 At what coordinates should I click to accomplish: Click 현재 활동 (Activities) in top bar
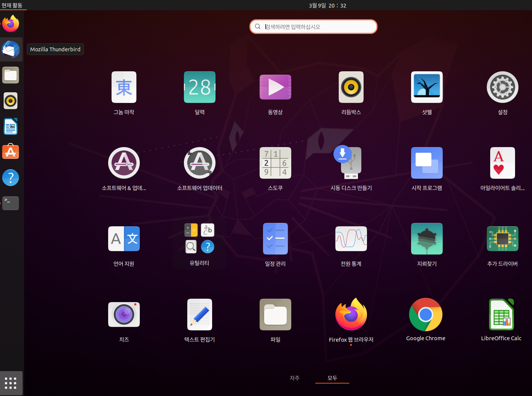click(12, 5)
